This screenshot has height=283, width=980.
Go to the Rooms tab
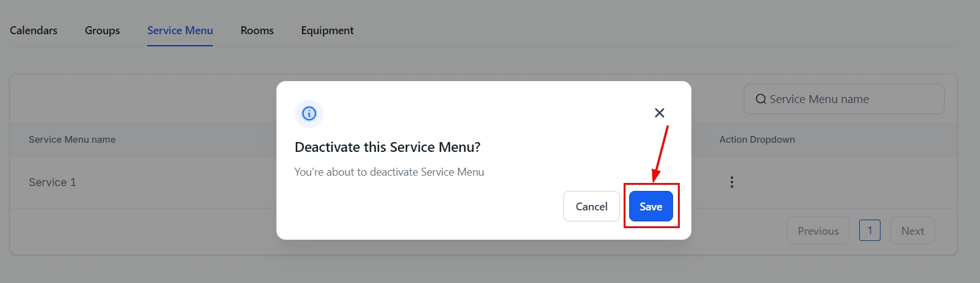[257, 30]
